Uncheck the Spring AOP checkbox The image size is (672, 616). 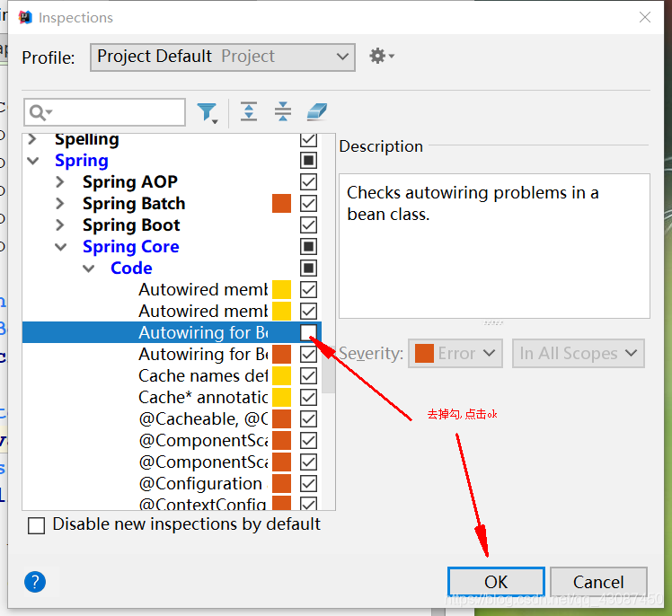click(x=308, y=182)
